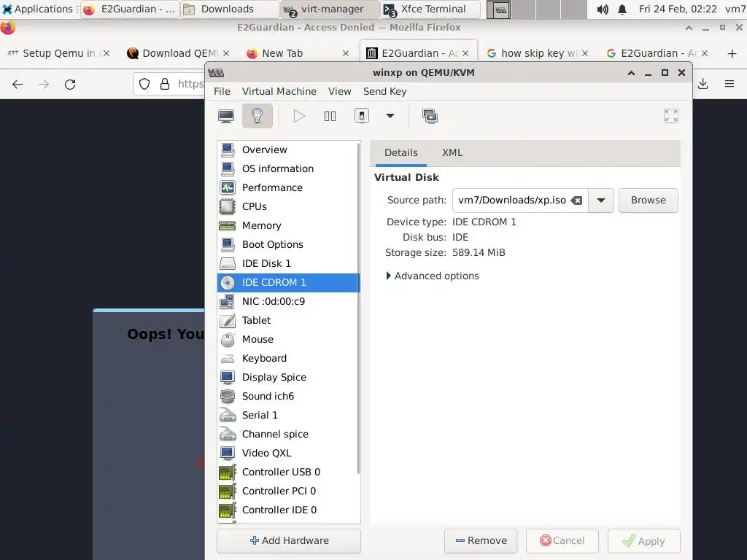The height and width of the screenshot is (560, 747).
Task: Select OS information entry
Action: (x=288, y=168)
